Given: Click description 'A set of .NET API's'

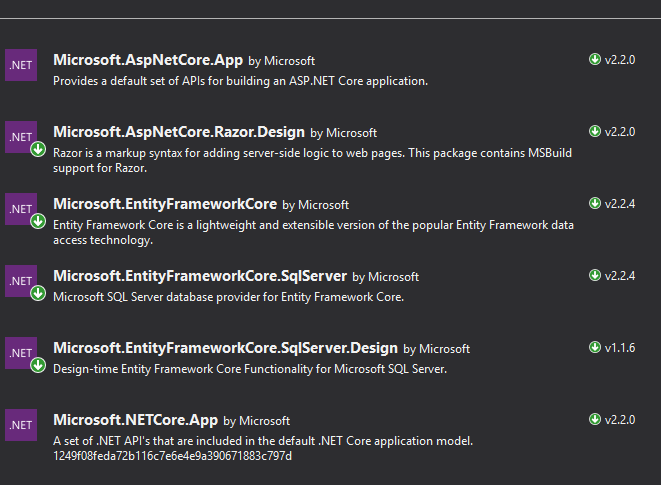Looking at the screenshot, I should coord(263,441).
